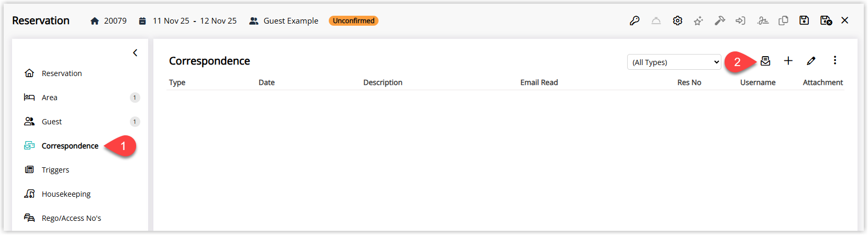The image size is (868, 235).
Task: Add new correspondence with the plus icon
Action: point(788,61)
